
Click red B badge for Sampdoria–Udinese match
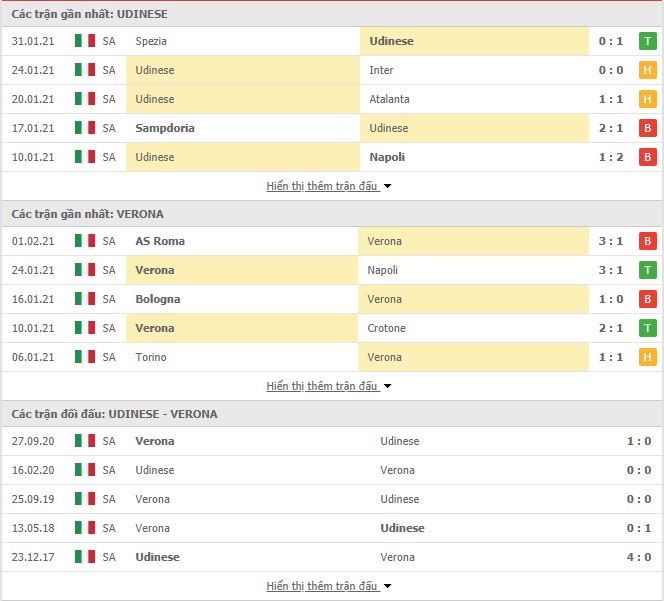pos(647,128)
